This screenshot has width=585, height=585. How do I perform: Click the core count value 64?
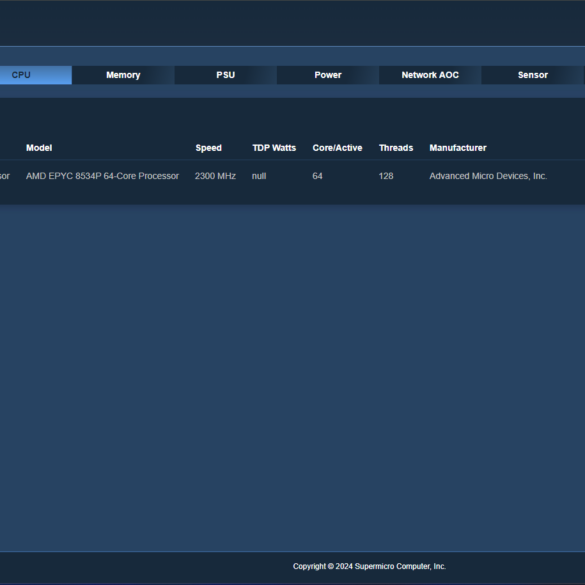pos(317,176)
